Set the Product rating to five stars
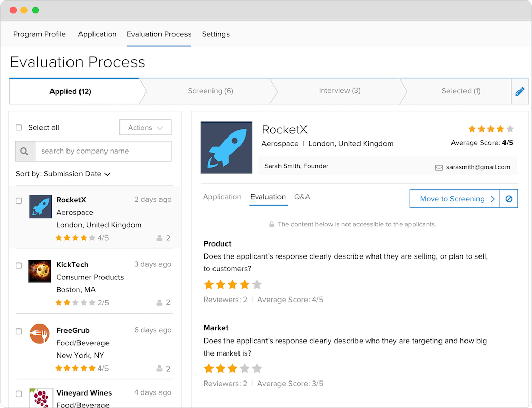 (257, 284)
